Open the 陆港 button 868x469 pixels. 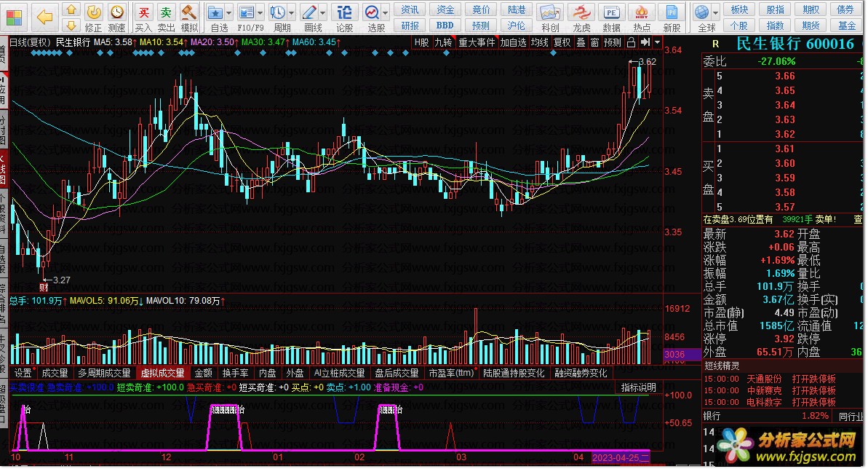(517, 9)
